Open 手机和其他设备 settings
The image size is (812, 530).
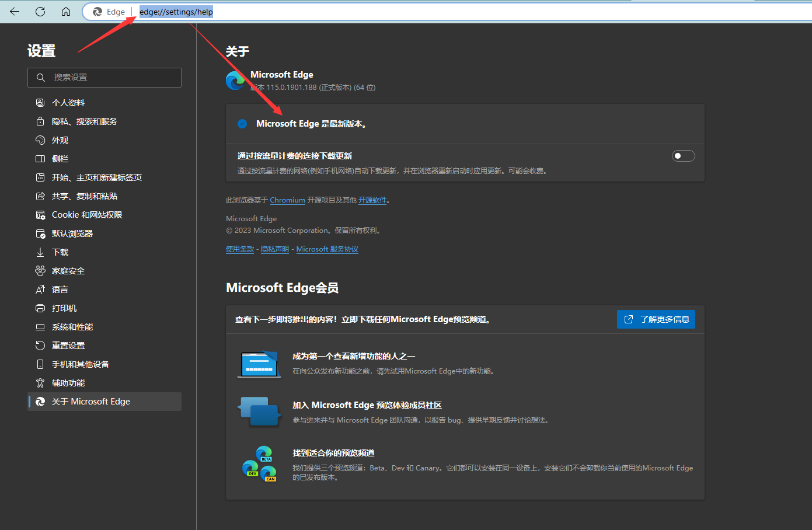pos(104,364)
